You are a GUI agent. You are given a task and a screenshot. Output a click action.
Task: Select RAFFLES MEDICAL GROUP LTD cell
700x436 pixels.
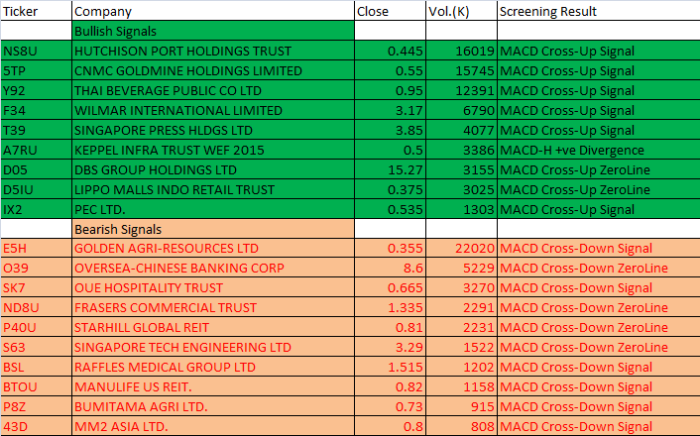[213, 367]
